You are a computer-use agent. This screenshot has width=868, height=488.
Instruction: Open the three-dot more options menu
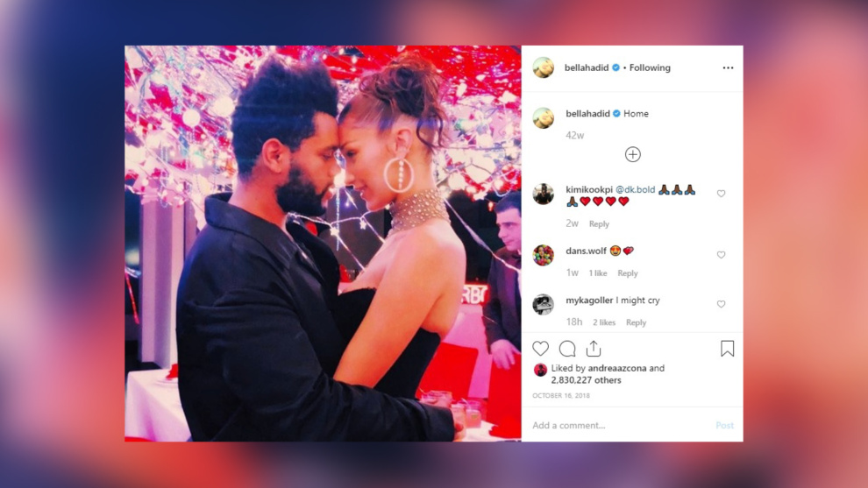tap(728, 67)
